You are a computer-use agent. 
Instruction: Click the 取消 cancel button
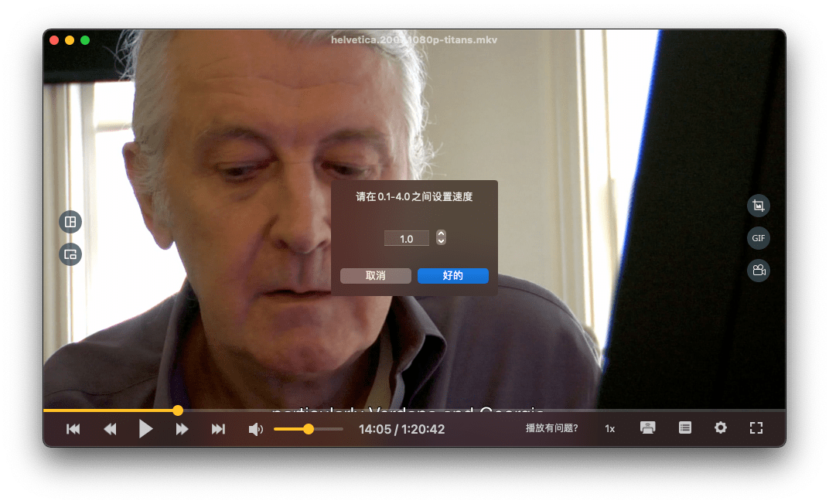(375, 276)
